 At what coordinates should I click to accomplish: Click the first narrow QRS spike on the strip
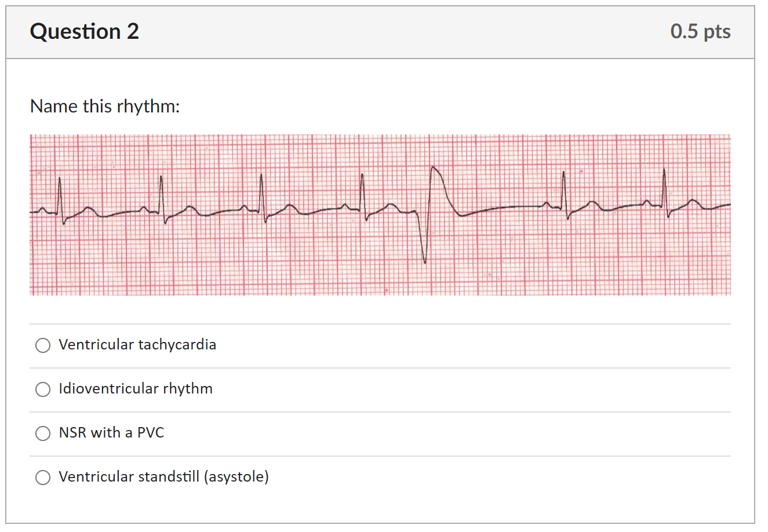click(60, 201)
